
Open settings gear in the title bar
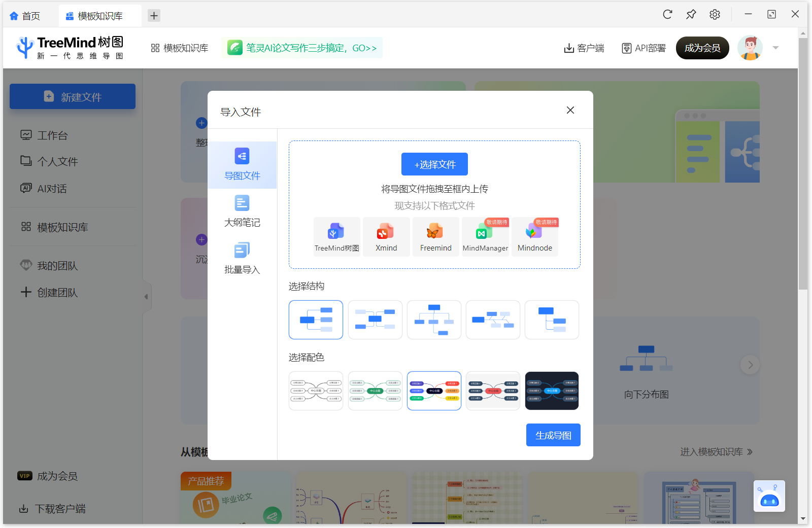[x=715, y=14]
